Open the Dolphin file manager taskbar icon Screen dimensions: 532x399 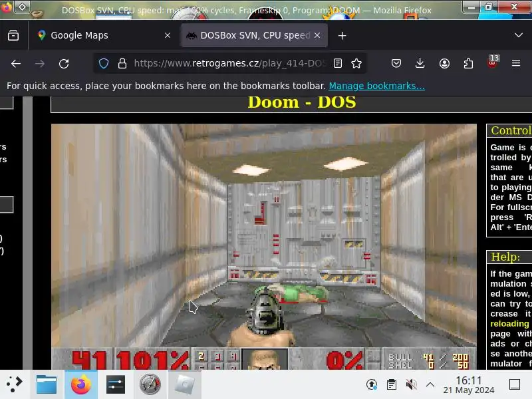click(x=47, y=384)
